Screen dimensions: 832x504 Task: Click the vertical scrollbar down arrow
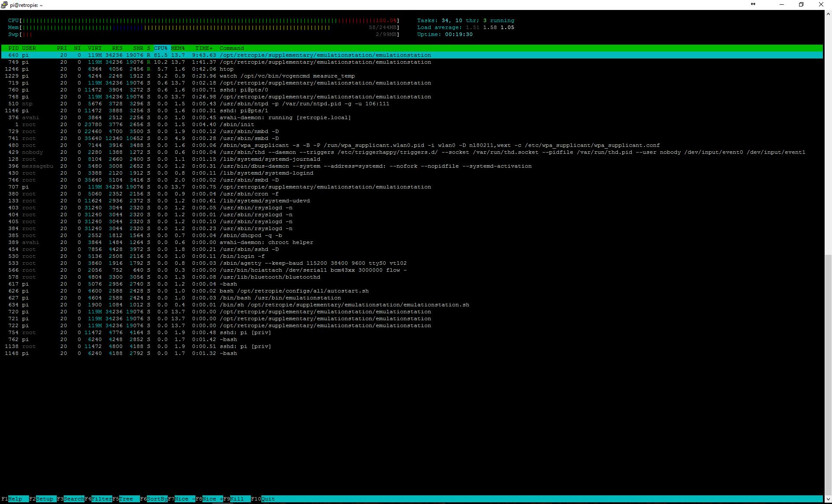(828, 499)
